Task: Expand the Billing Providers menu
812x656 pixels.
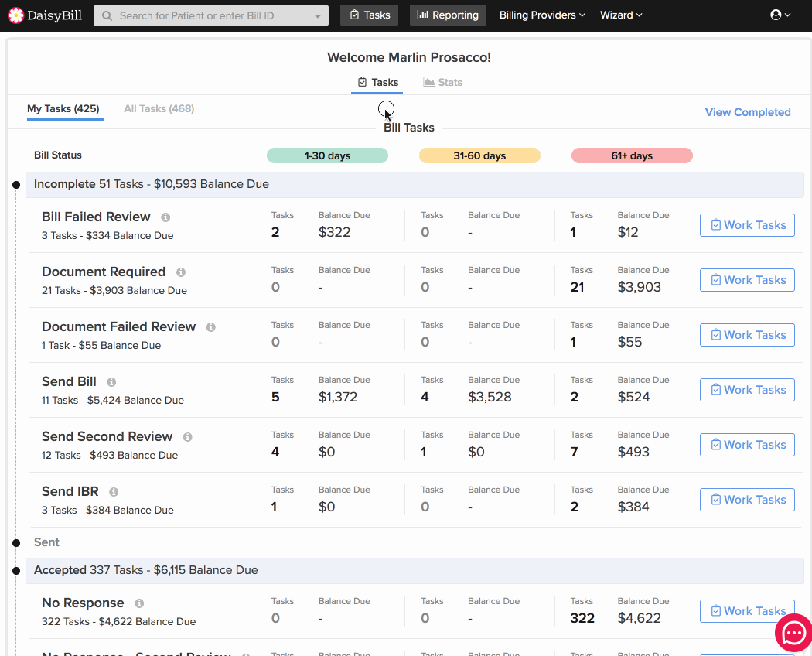Action: 542,15
